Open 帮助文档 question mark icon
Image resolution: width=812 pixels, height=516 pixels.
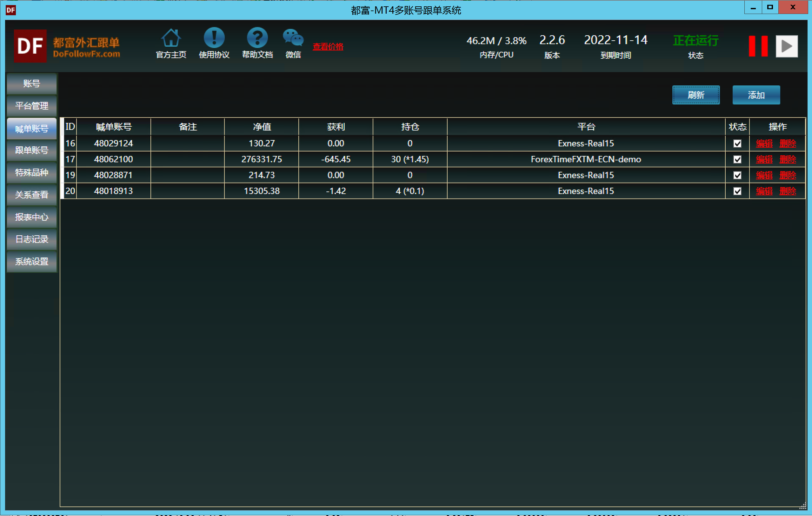click(257, 38)
